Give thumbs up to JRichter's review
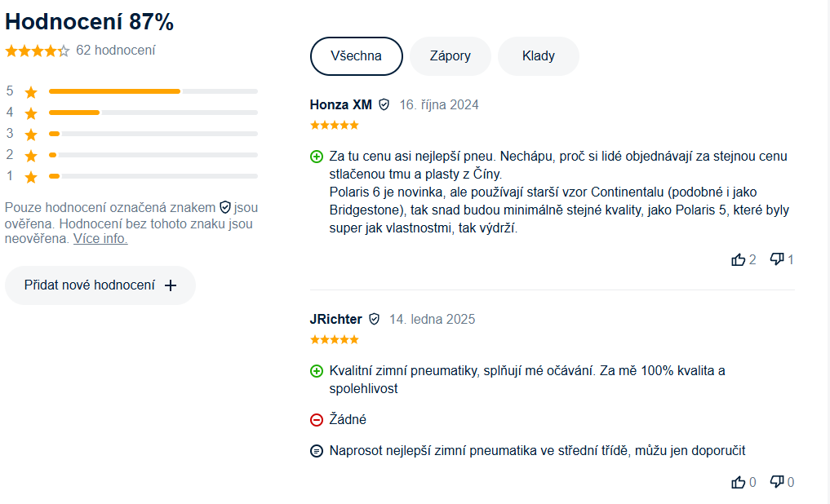This screenshot has width=830, height=504. click(738, 482)
